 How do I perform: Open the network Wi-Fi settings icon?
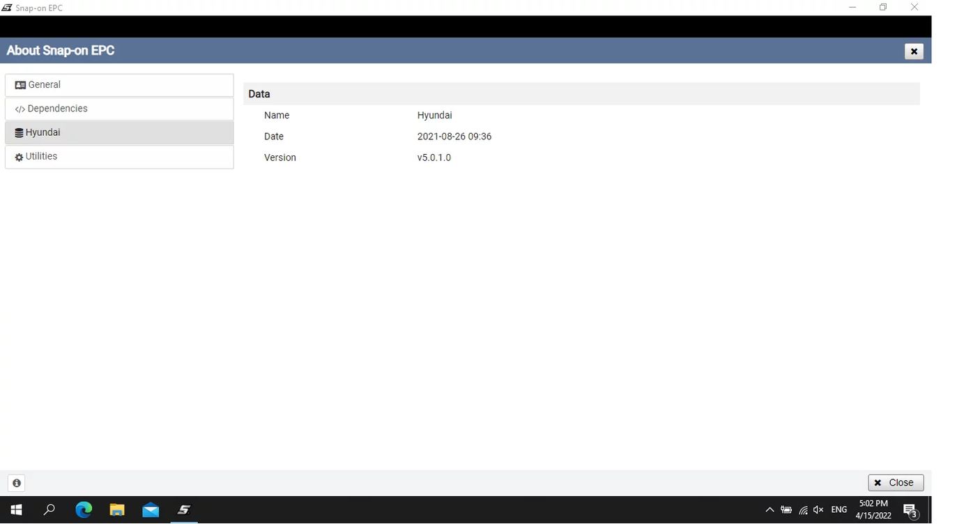(x=803, y=510)
